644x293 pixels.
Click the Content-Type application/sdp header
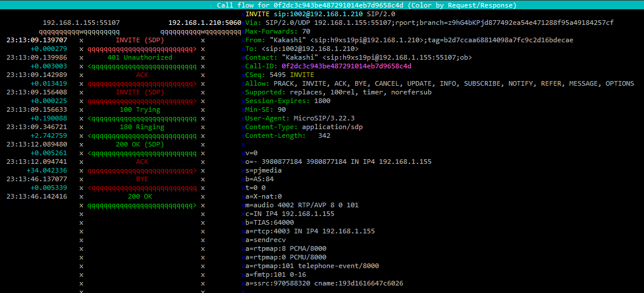[304, 127]
